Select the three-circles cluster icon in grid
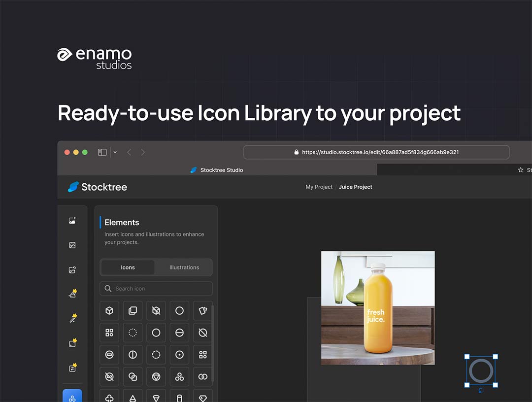 179,377
